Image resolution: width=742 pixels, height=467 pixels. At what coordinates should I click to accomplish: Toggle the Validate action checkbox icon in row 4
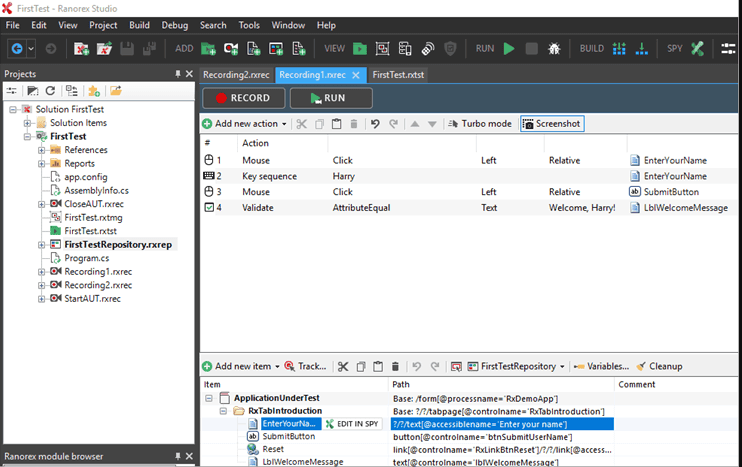209,207
